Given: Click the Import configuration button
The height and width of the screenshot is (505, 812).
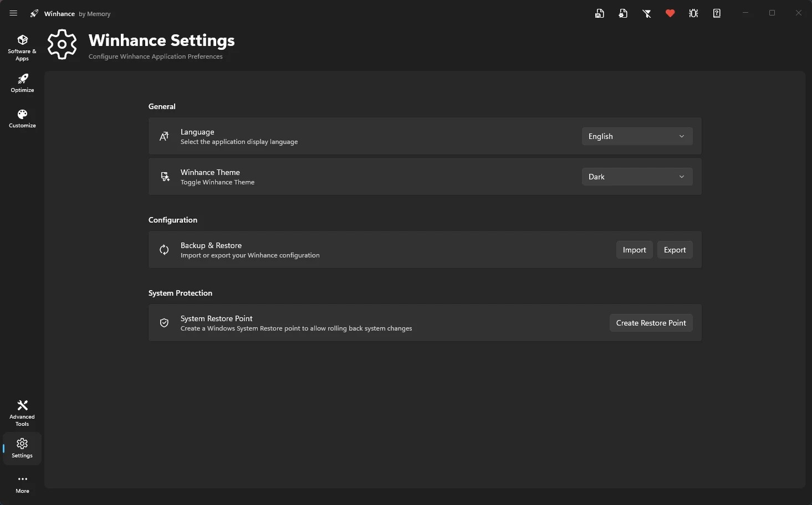Looking at the screenshot, I should coord(635,250).
